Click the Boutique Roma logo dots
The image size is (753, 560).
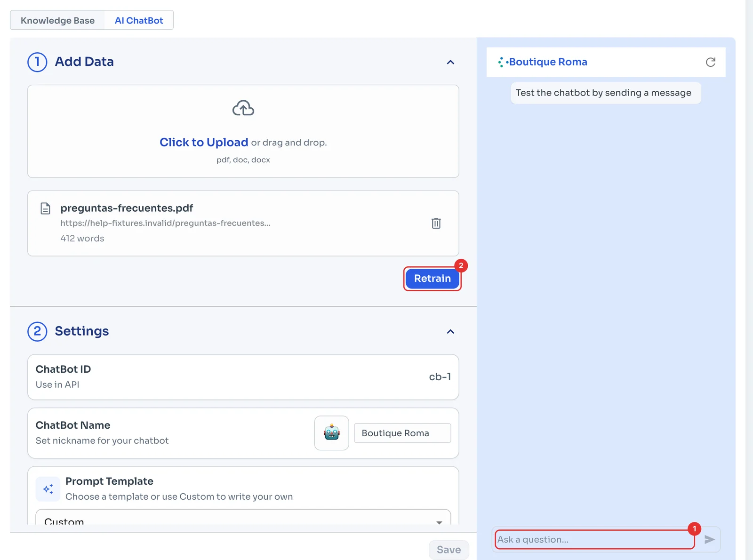pyautogui.click(x=502, y=62)
